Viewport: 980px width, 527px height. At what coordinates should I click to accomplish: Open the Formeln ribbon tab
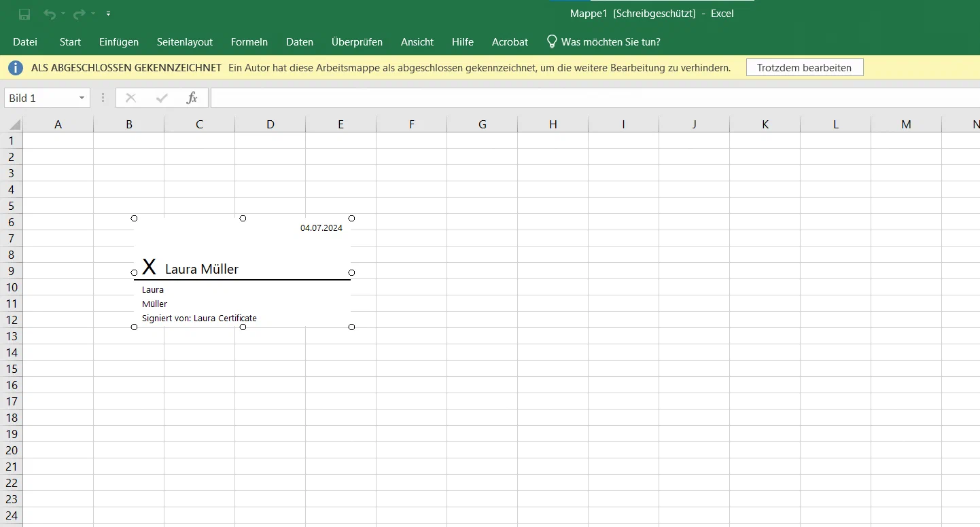click(249, 41)
